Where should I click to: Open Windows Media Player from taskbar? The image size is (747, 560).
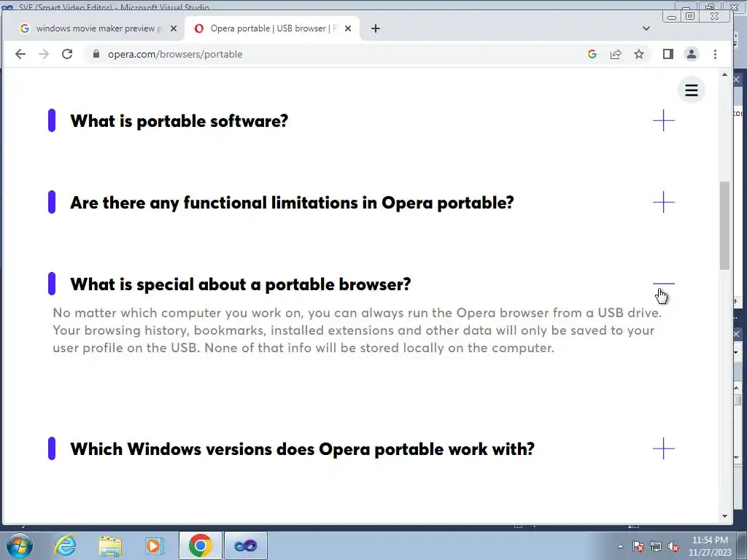(155, 545)
